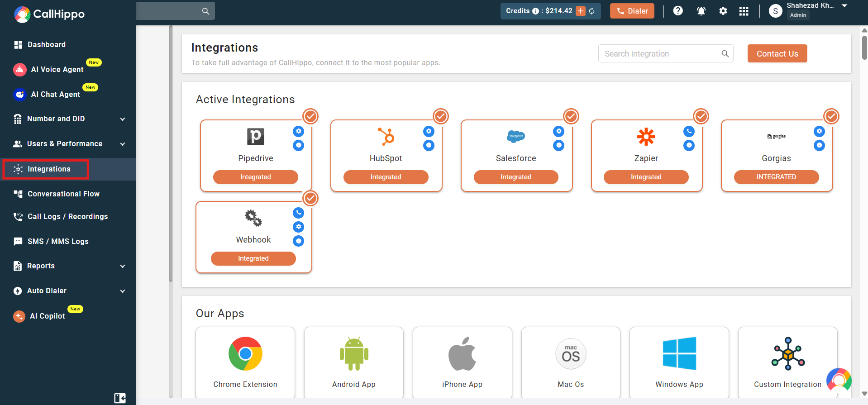This screenshot has height=405, width=868.
Task: Toggle the Webhook active checkmark badge
Action: point(310,198)
